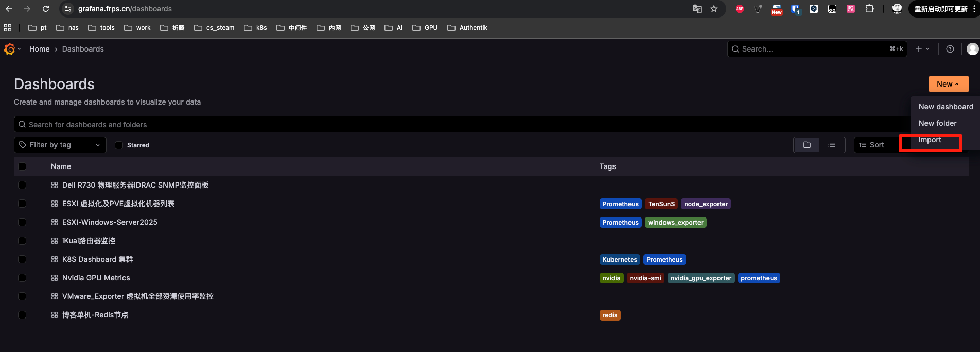
Task: Click the black two-eyed extension icon
Action: point(832,9)
